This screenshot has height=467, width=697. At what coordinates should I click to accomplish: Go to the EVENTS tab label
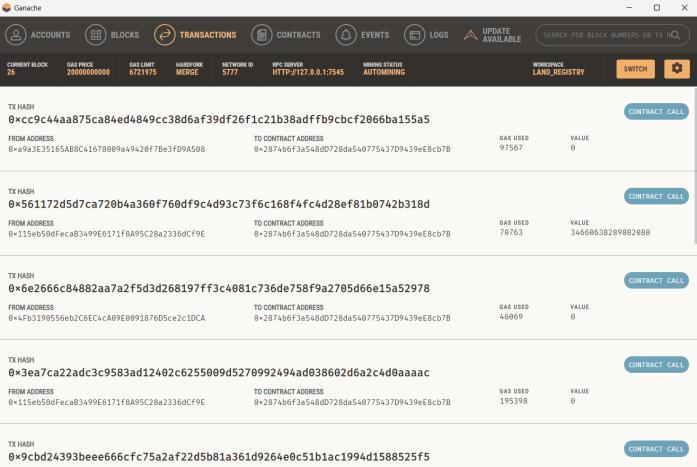click(375, 35)
